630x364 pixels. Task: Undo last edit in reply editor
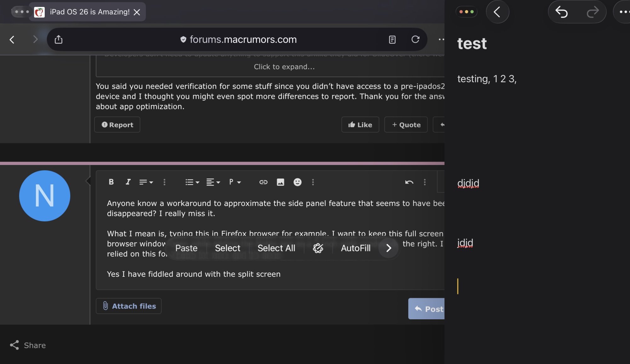(409, 182)
